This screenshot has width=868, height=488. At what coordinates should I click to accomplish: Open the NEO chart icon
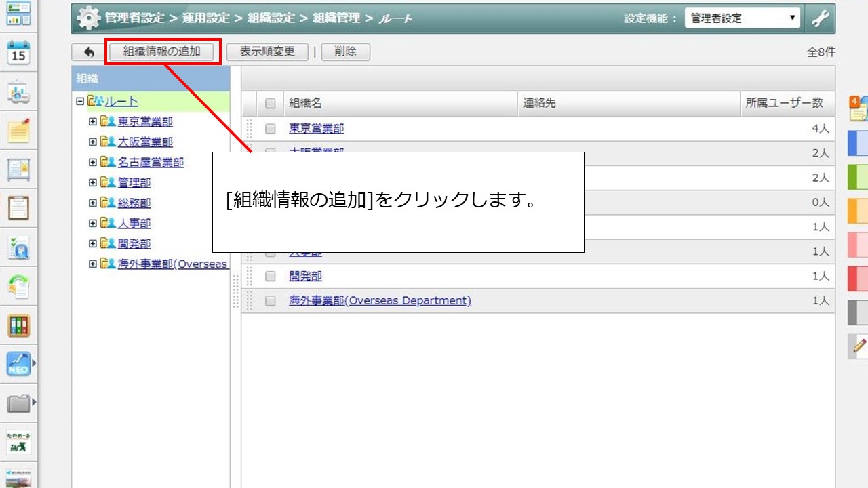click(18, 365)
